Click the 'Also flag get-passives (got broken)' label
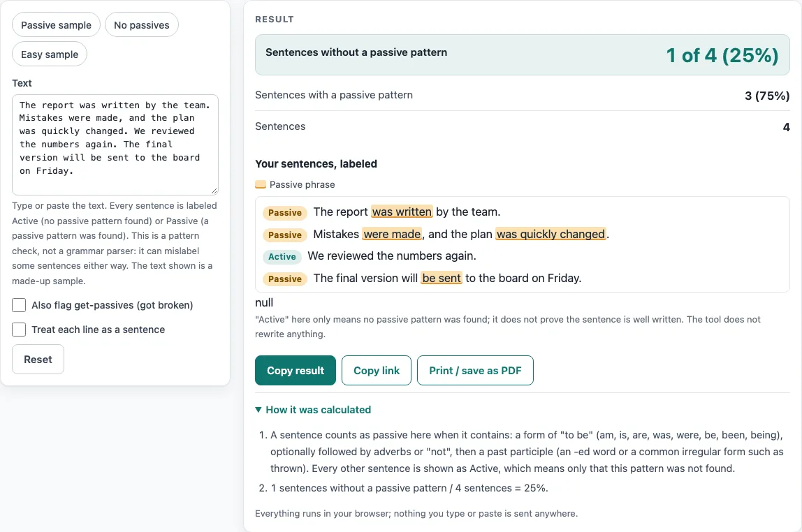 [x=112, y=305]
